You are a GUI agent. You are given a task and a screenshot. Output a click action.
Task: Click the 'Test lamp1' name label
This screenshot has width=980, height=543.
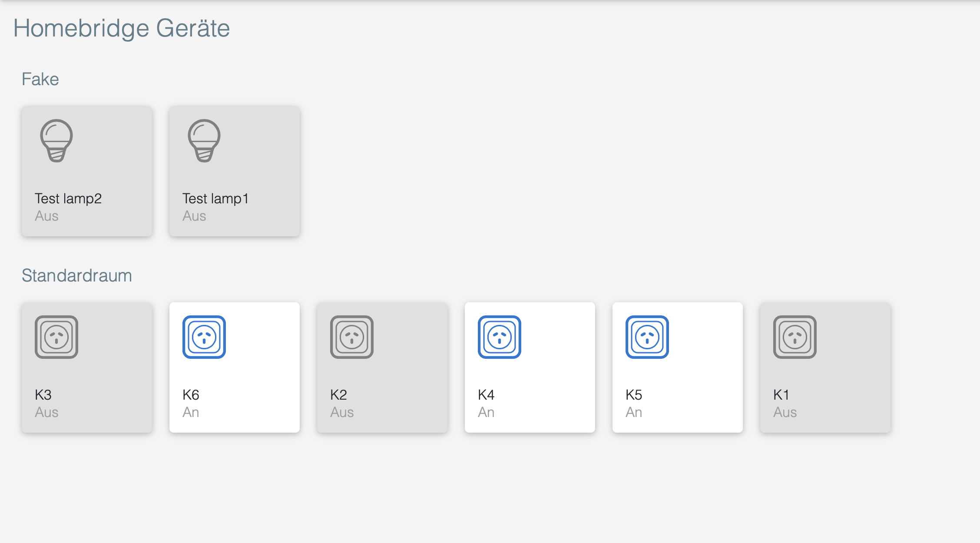point(215,199)
